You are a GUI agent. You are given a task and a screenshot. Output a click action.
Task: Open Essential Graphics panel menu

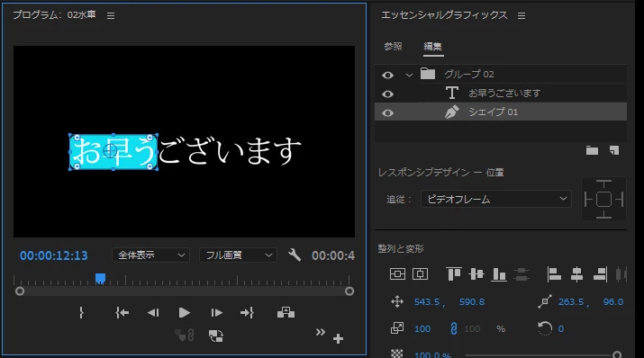(x=522, y=15)
